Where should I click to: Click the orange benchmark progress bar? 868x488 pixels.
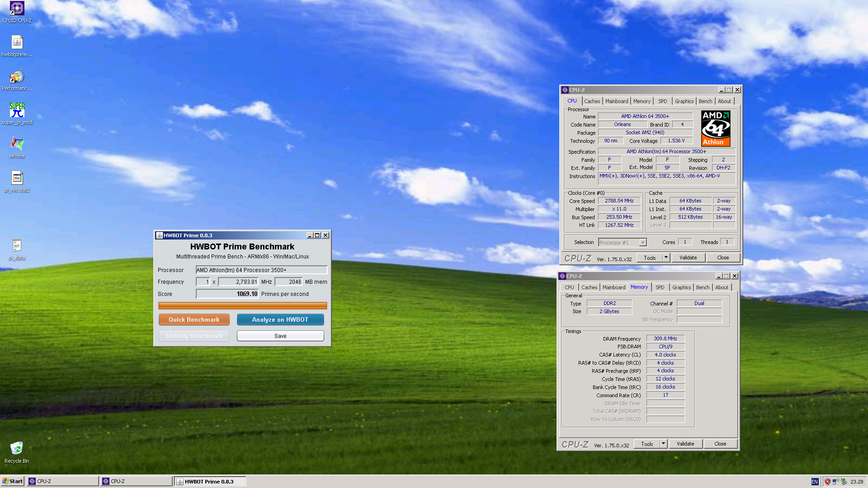coord(243,306)
